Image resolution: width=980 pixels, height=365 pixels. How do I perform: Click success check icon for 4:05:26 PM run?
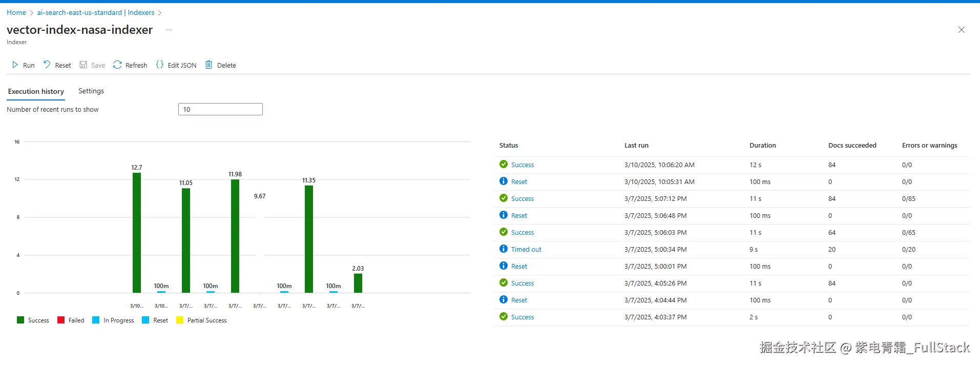coord(504,282)
